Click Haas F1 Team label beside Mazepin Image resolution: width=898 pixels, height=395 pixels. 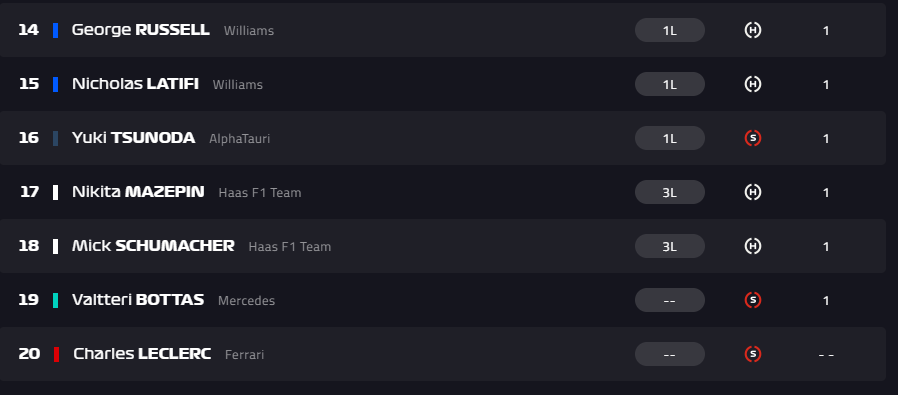coord(259,193)
